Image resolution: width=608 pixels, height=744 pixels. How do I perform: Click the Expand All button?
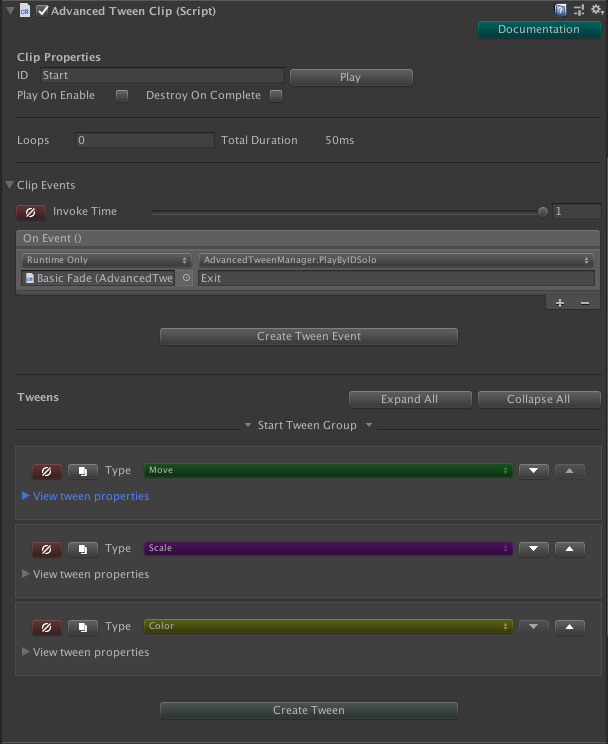[409, 399]
